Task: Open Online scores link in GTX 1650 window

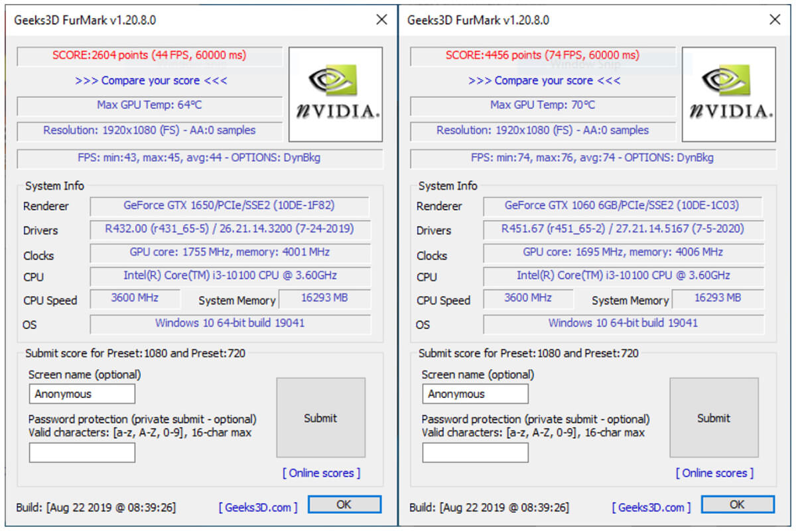Action: pos(322,473)
